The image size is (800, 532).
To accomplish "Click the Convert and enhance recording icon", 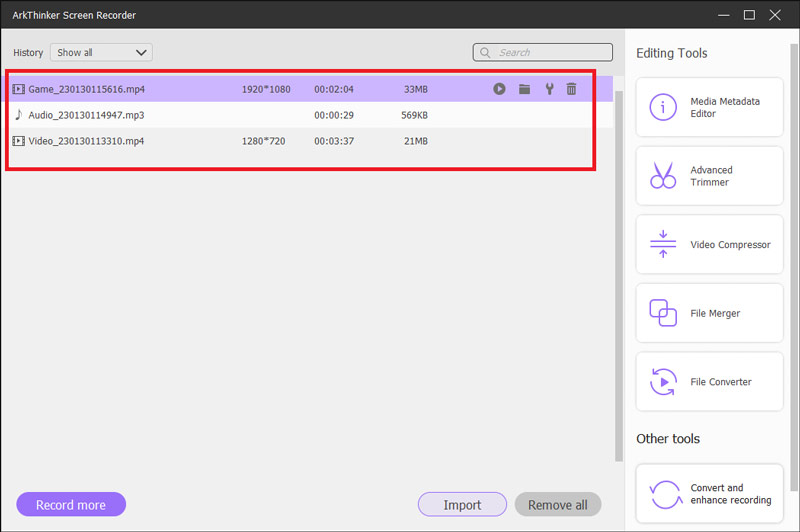I will 665,494.
